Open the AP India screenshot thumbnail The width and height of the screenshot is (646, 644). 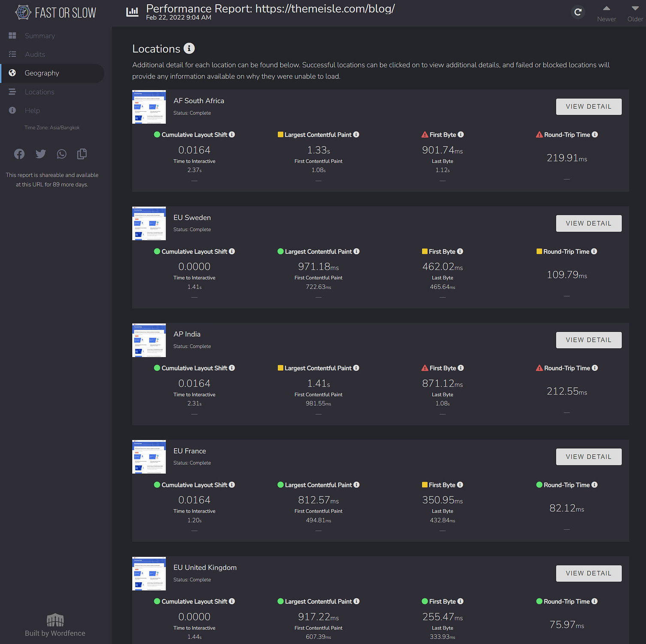(149, 340)
